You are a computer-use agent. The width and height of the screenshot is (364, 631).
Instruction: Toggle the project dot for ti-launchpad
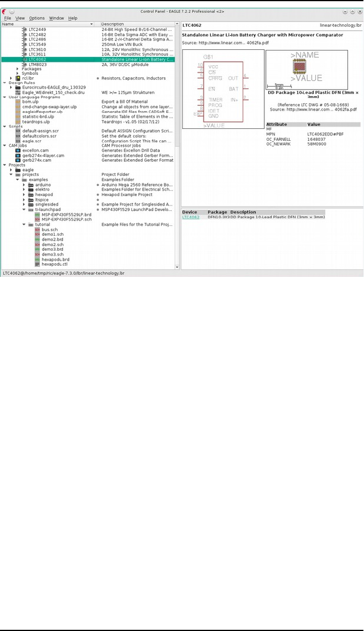98,210
